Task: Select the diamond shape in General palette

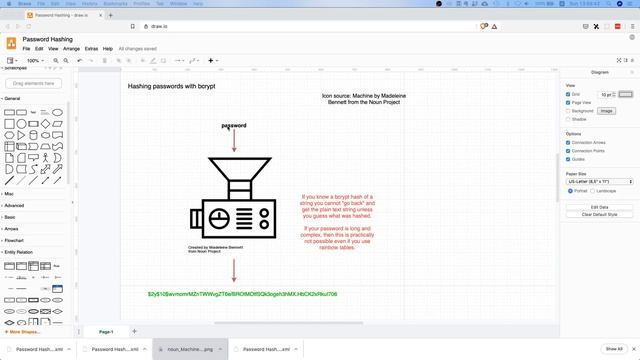Action: click(x=45, y=124)
